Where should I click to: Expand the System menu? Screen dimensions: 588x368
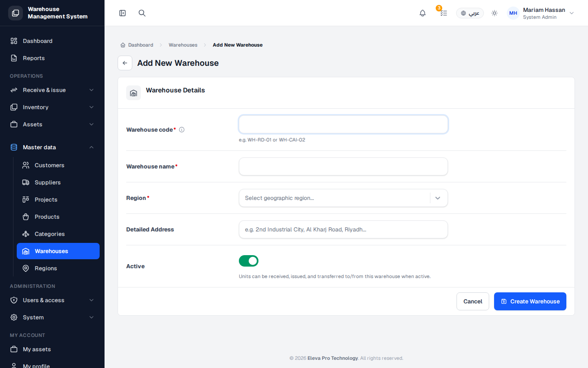point(52,317)
